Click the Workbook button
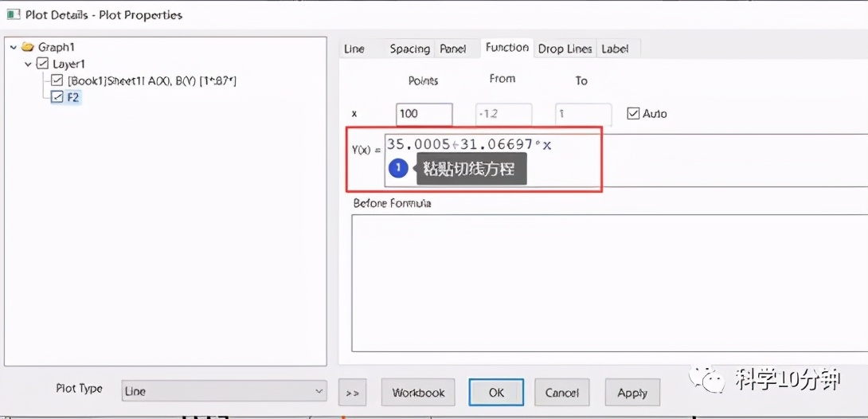This screenshot has height=419, width=868. point(419,393)
